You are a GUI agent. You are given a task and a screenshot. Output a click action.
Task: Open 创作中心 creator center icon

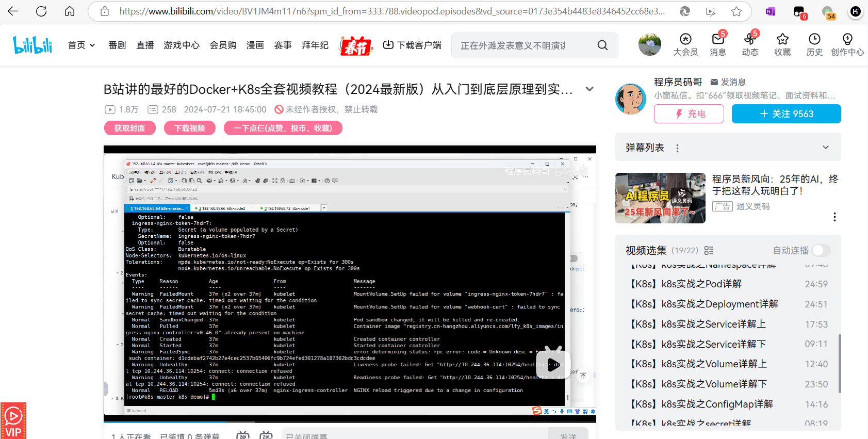[x=847, y=44]
